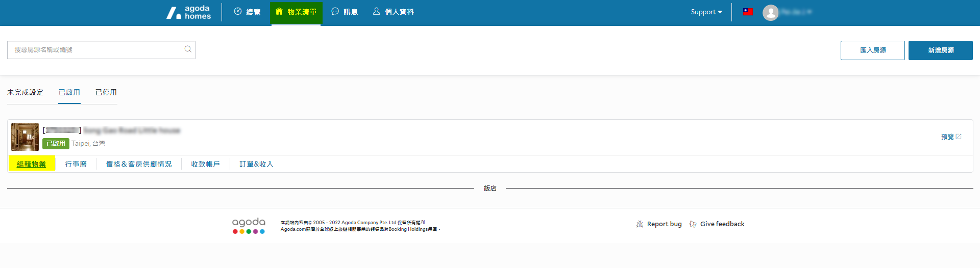The width and height of the screenshot is (980, 268).
Task: Expand the Support dropdown
Action: (x=706, y=12)
